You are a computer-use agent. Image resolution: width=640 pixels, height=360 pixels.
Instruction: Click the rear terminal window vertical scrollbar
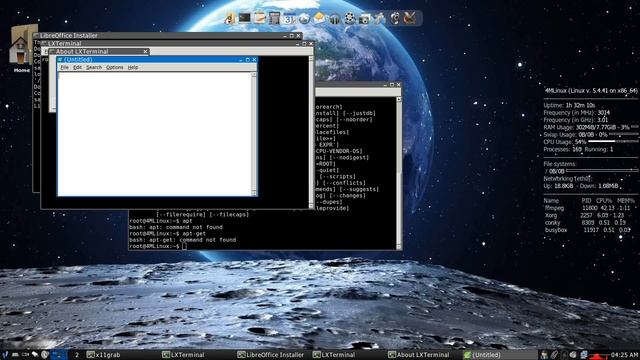[399, 173]
